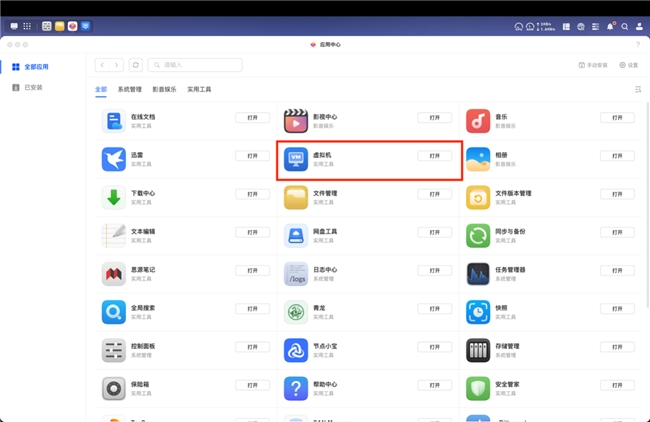
Task: Click the 控制面板 sliders icon
Action: [114, 350]
